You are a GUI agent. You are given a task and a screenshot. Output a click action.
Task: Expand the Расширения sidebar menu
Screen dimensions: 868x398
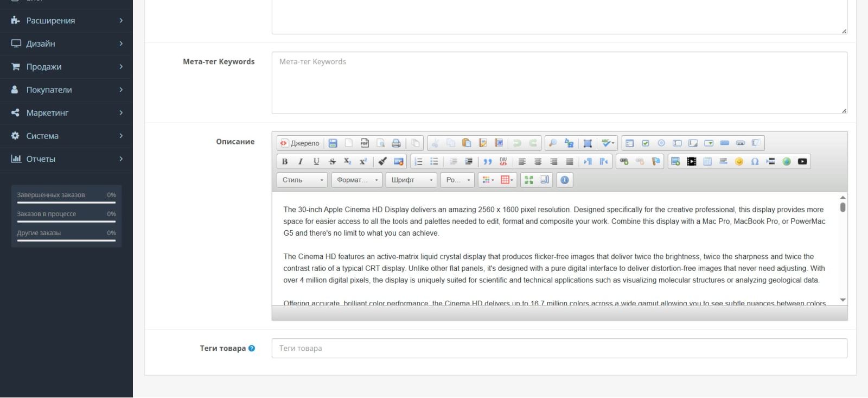66,21
